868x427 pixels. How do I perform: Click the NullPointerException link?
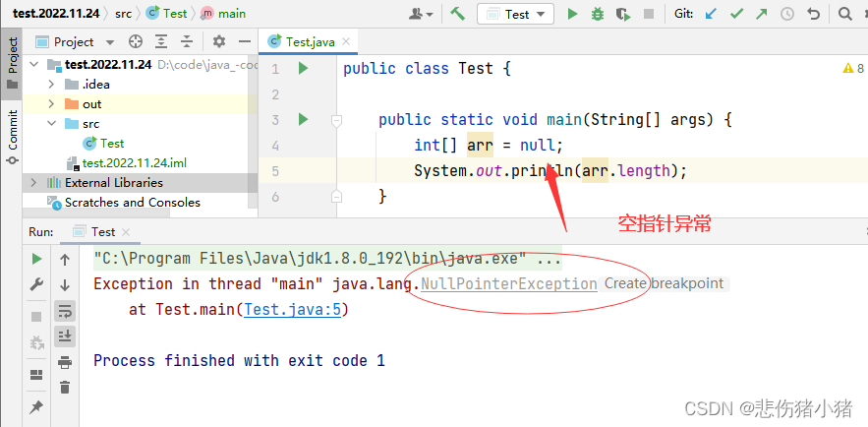[509, 284]
